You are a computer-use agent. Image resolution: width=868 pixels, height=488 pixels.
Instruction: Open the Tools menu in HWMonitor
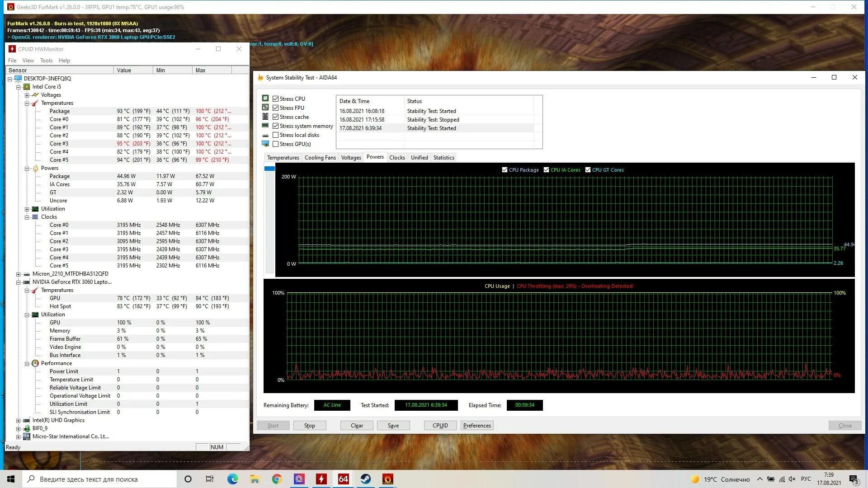[46, 61]
